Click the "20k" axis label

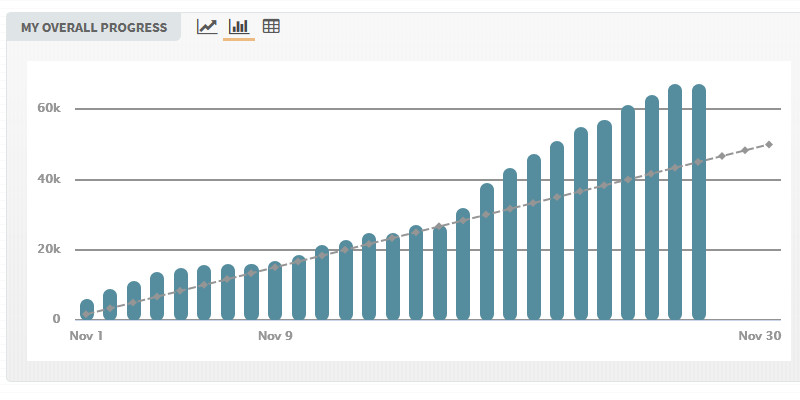pyautogui.click(x=49, y=249)
